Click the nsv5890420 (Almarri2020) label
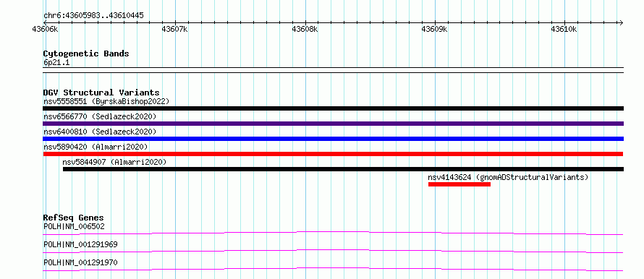The image size is (644, 279). 96,147
